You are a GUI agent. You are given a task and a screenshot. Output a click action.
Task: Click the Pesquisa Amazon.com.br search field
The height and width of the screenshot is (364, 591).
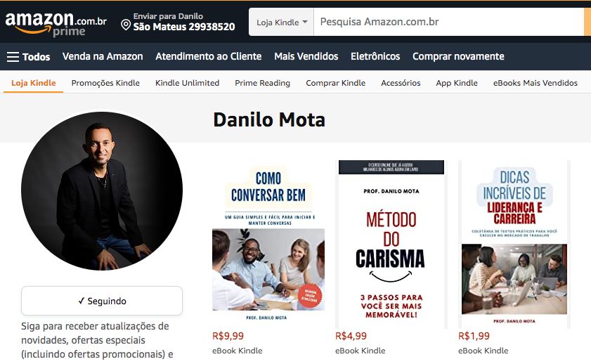(x=448, y=22)
